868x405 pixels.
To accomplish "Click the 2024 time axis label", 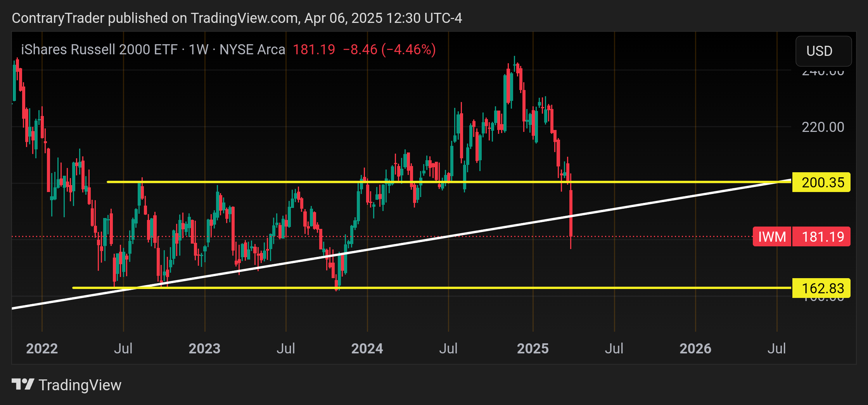I will (367, 348).
